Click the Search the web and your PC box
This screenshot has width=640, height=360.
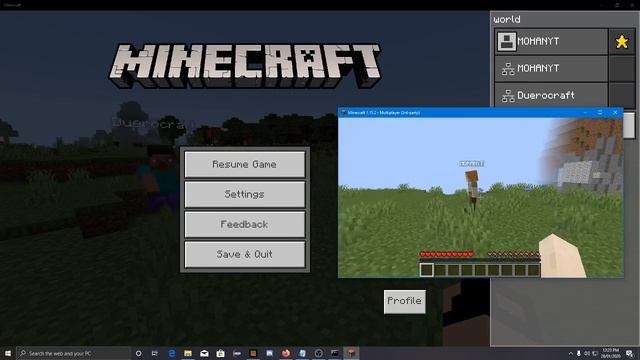click(73, 353)
